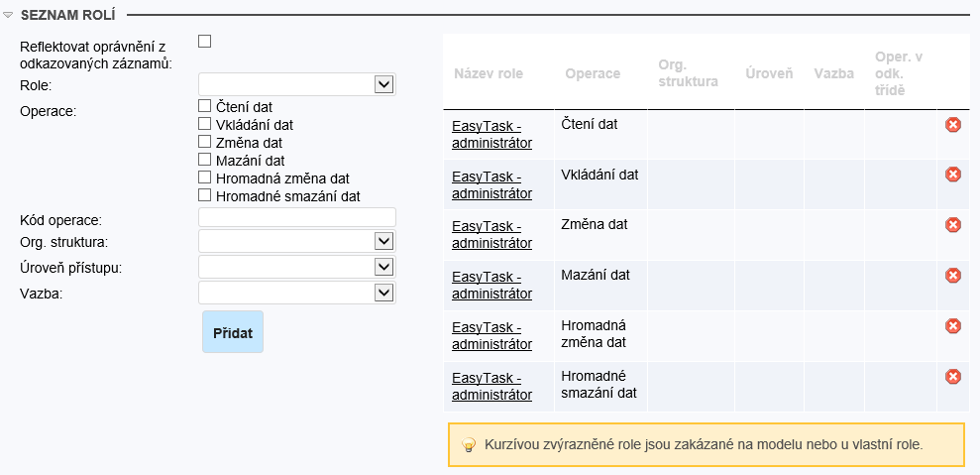Remove the Vkládání dat role entry
This screenshot has width=980, height=475.
[x=953, y=175]
